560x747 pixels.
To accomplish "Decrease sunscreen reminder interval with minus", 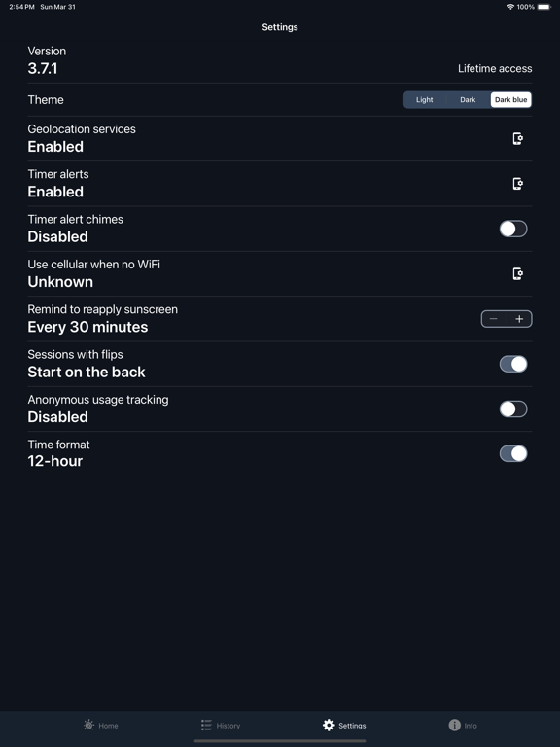I will point(494,319).
